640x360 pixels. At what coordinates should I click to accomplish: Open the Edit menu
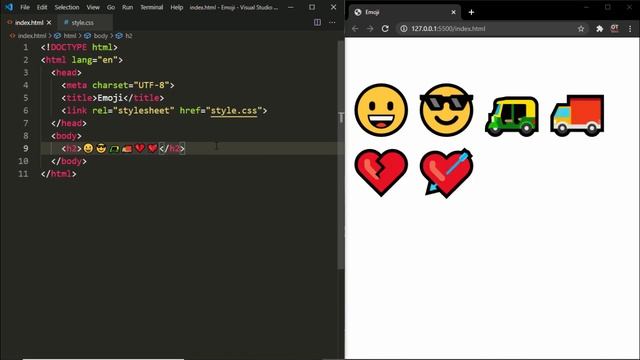42,7
